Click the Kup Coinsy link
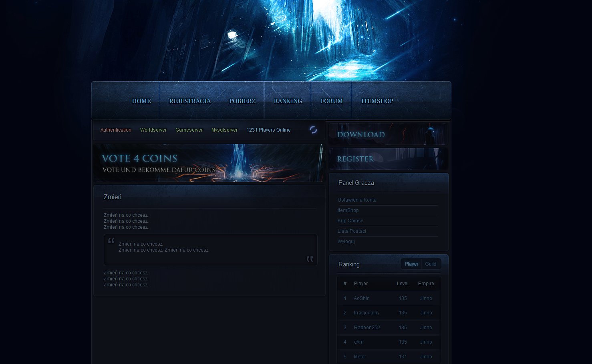 [x=350, y=221]
